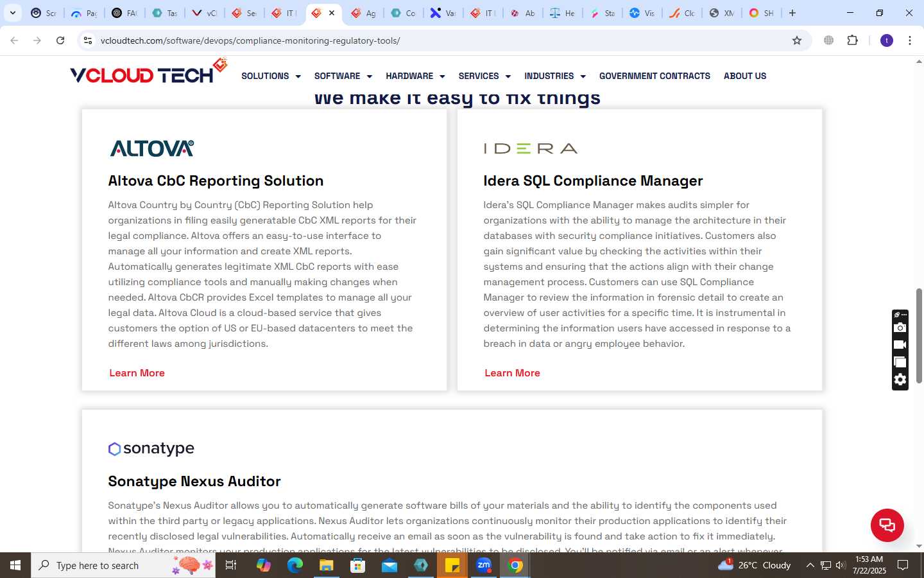924x578 pixels.
Task: Switch to the 'SH' browser tab
Action: (761, 13)
